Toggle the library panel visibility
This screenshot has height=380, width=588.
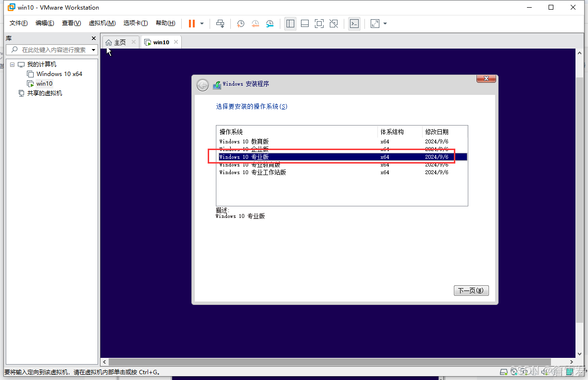290,23
